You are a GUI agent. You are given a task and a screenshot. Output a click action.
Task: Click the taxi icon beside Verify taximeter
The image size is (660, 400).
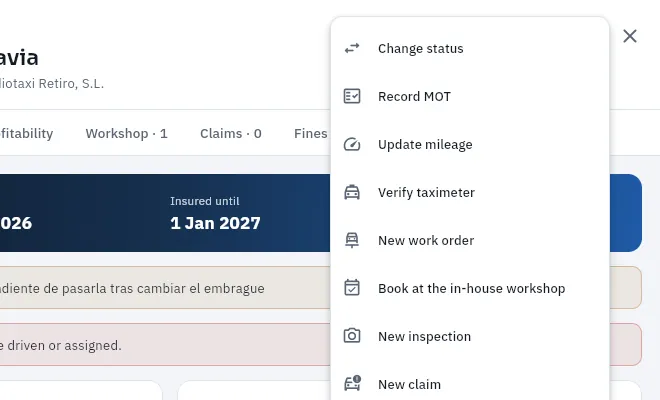pos(352,192)
